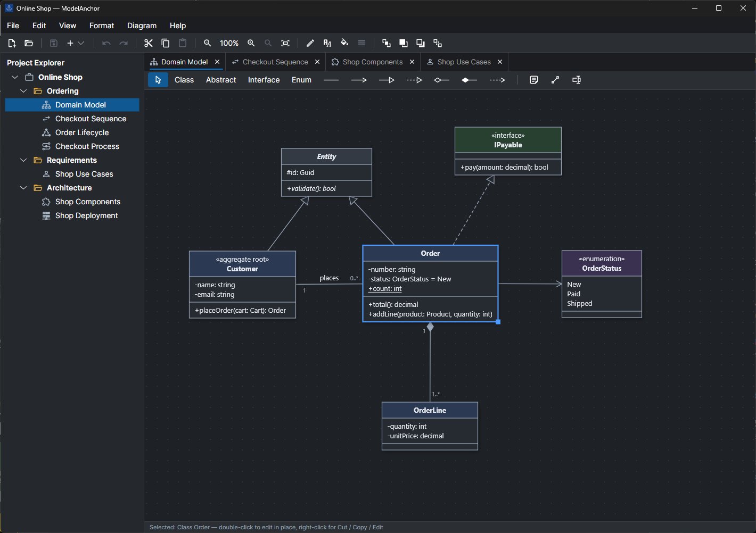Create a new file with the toolbar icon
Screen dimensions: 756x533
[x=12, y=43]
